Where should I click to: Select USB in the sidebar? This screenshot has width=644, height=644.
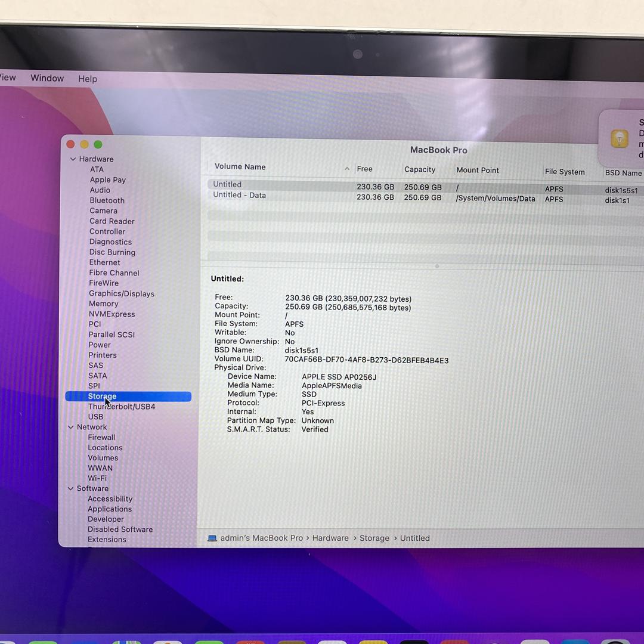point(95,416)
